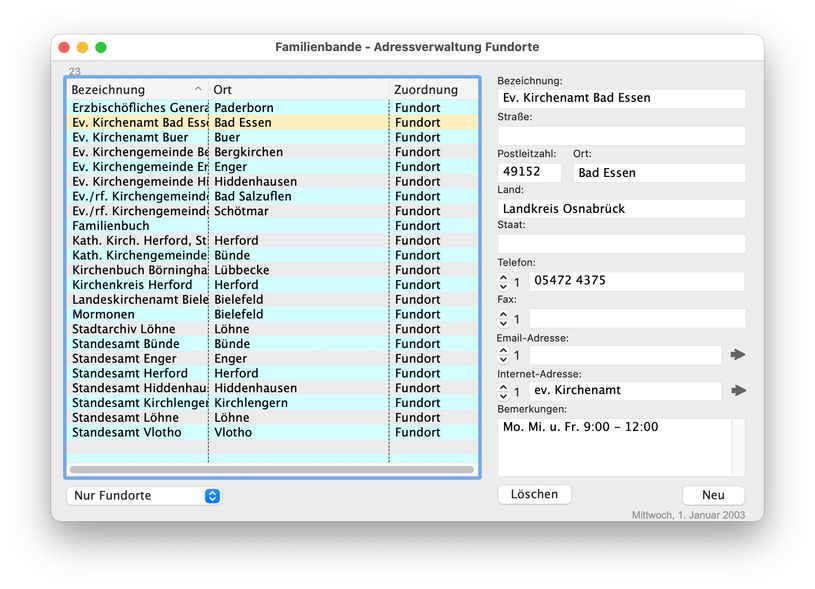Click the arrow icon next to Email-Adresse field
815x589 pixels.
tap(738, 355)
